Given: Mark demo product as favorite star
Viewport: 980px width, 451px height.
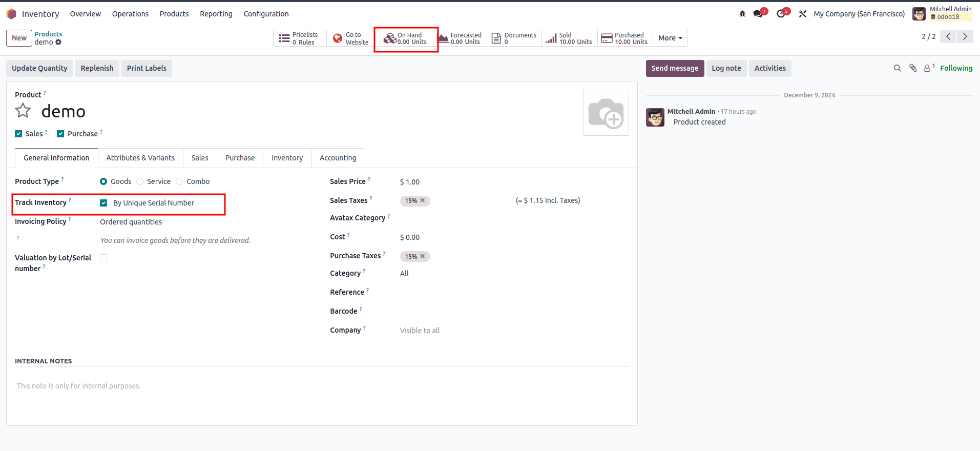Looking at the screenshot, I should [23, 111].
